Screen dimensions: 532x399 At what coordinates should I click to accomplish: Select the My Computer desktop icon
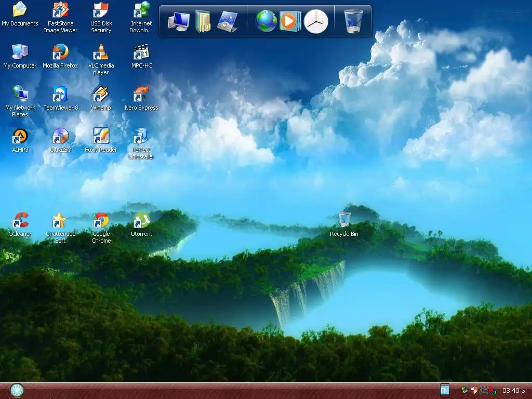click(20, 57)
